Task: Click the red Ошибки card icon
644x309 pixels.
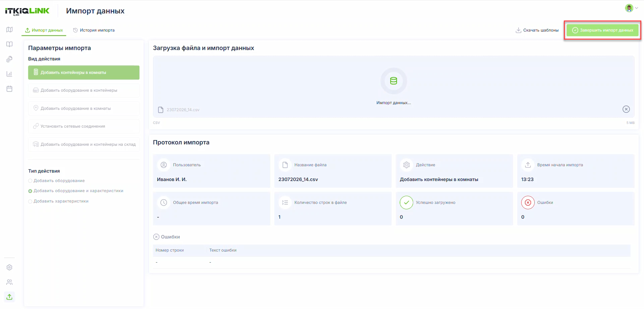Action: [x=528, y=203]
